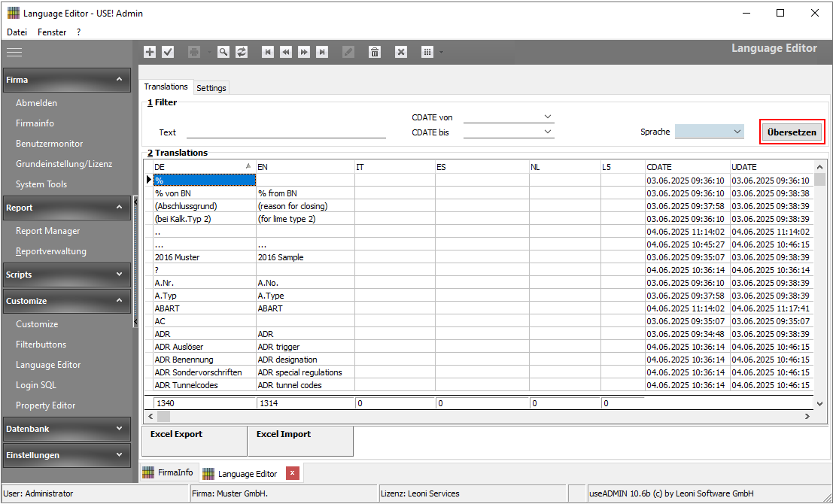This screenshot has height=504, width=833.
Task: Click the grid layout icon in toolbar
Action: point(427,52)
